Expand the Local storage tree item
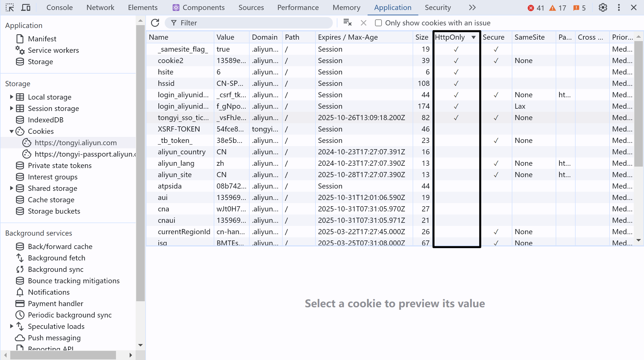 [11, 97]
